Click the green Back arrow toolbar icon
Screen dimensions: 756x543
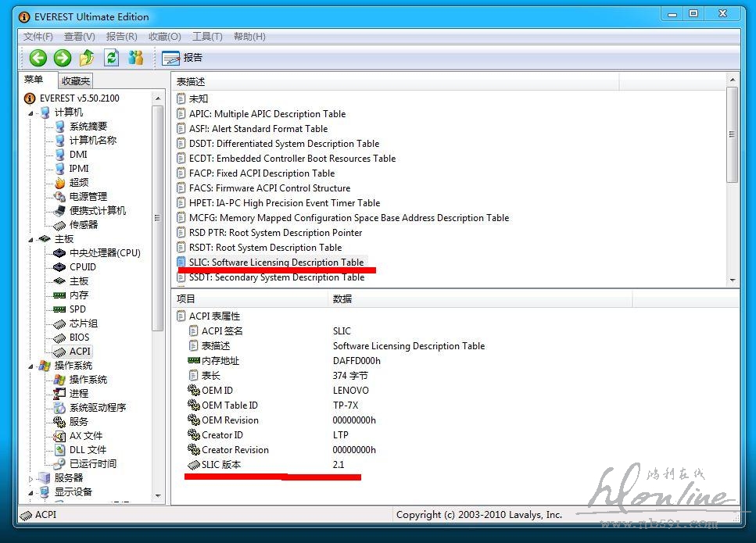tap(38, 57)
